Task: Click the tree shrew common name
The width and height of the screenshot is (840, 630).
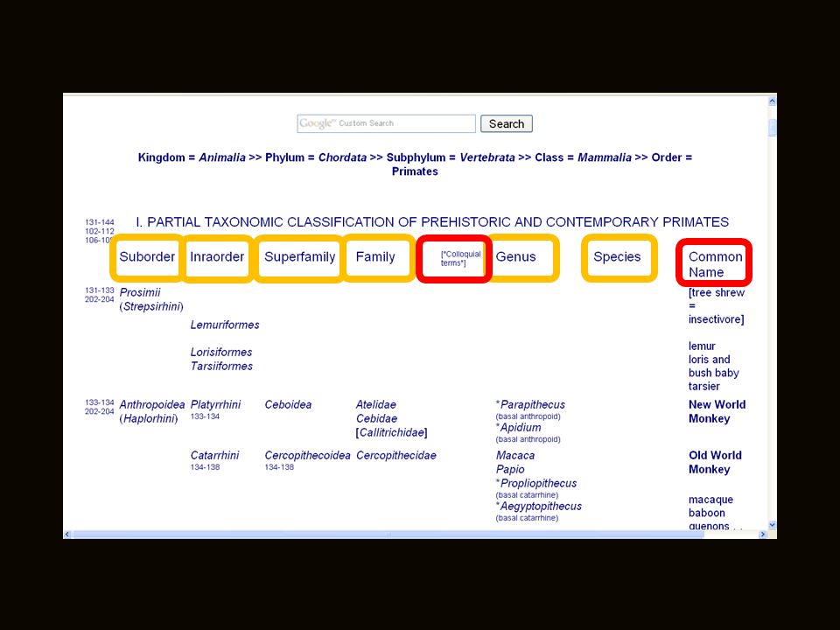Action: point(717,306)
